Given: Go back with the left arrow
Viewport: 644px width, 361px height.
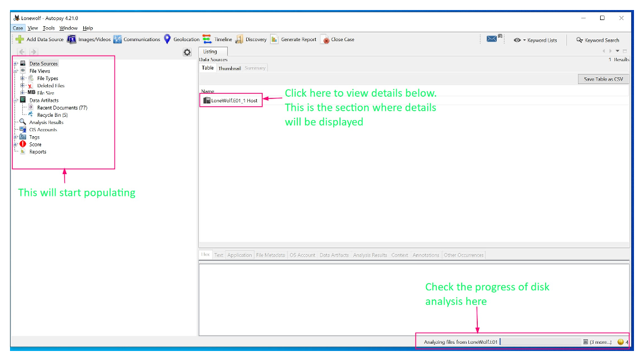Looking at the screenshot, I should click(22, 52).
